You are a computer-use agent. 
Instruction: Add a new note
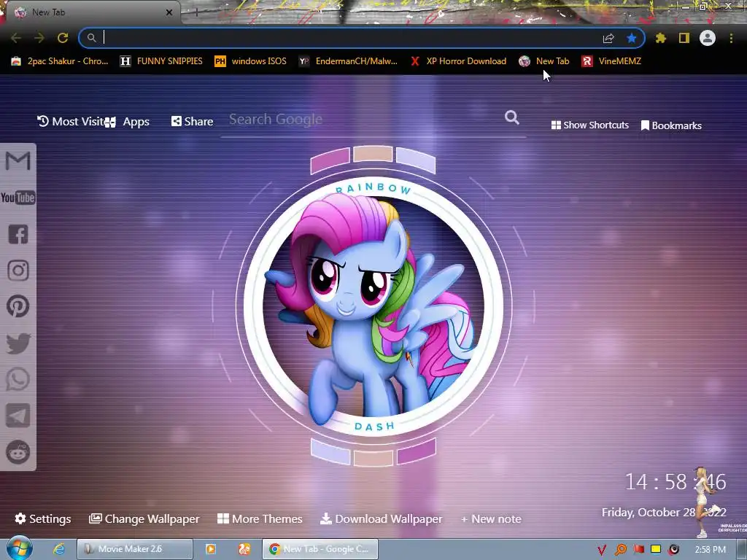491,519
